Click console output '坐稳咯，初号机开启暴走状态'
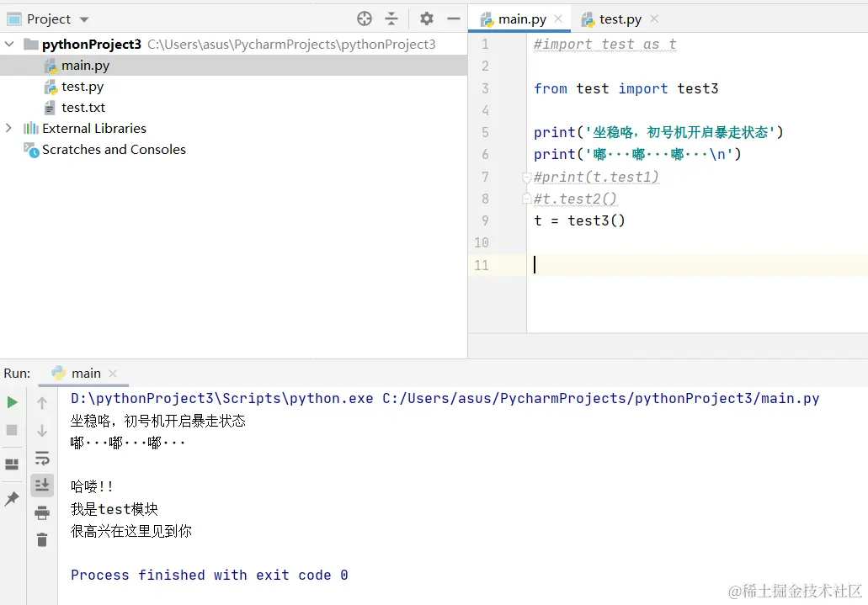 point(158,421)
